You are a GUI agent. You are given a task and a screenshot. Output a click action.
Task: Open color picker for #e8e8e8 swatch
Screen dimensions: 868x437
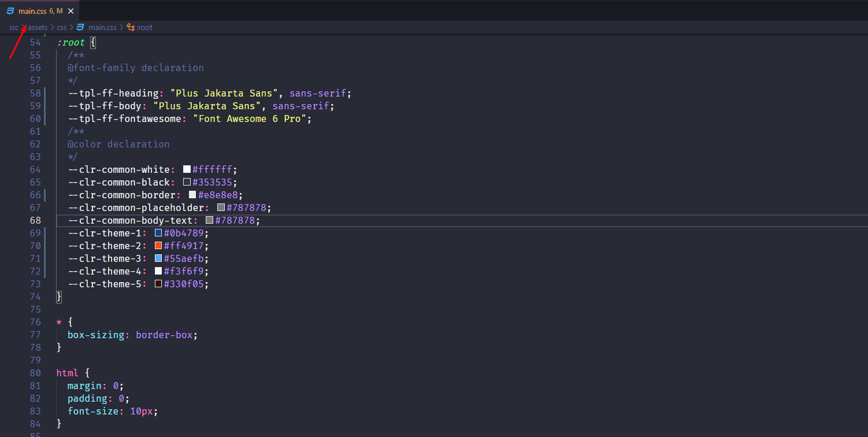pos(192,195)
